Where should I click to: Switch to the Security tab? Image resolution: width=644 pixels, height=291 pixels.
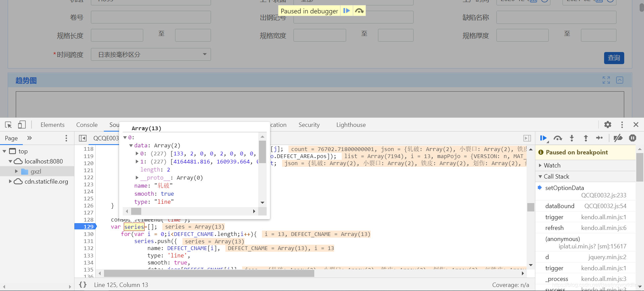[309, 125]
